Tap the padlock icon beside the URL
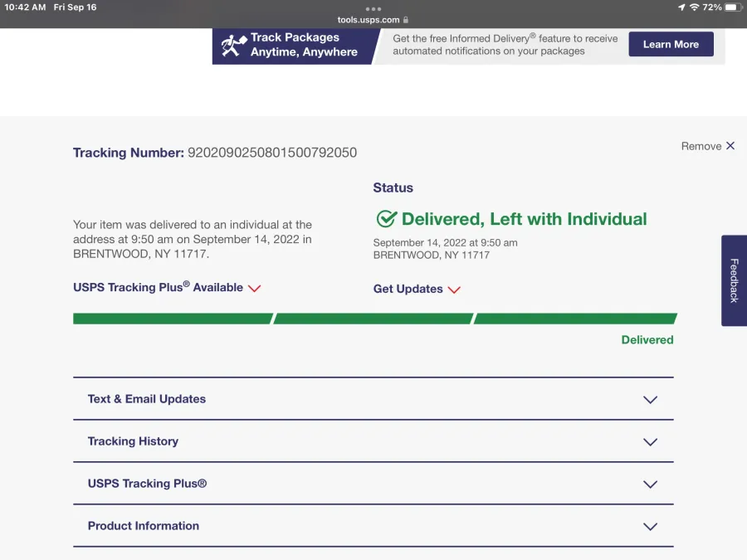 [406, 20]
